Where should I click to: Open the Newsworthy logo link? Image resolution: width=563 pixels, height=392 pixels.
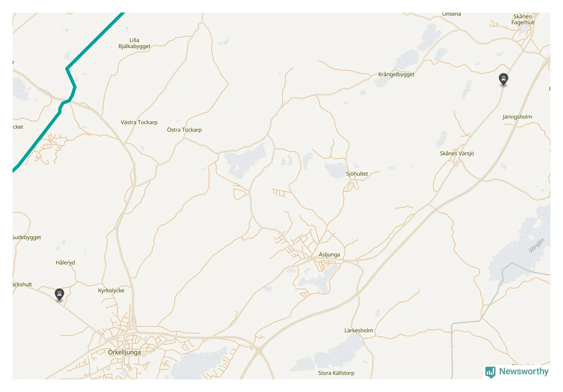click(x=517, y=372)
